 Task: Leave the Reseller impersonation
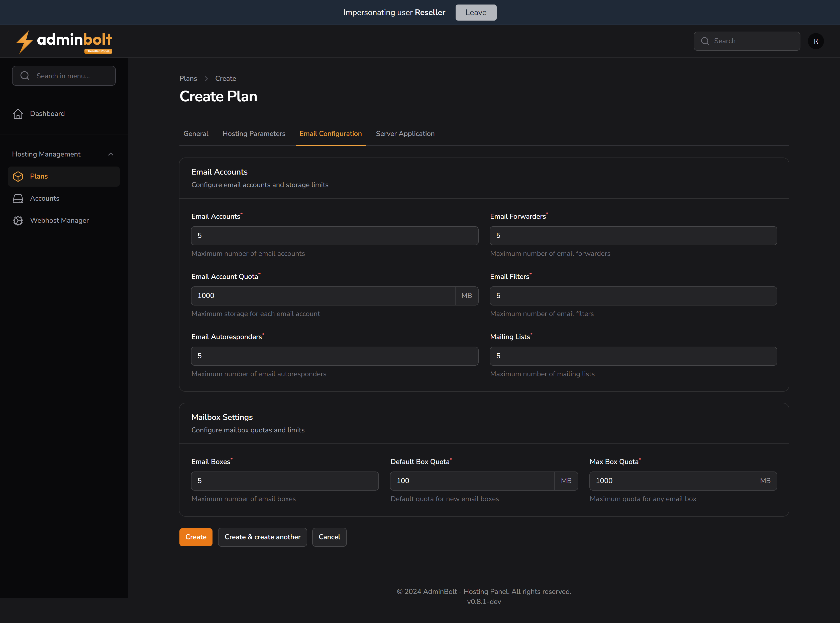[x=476, y=13]
